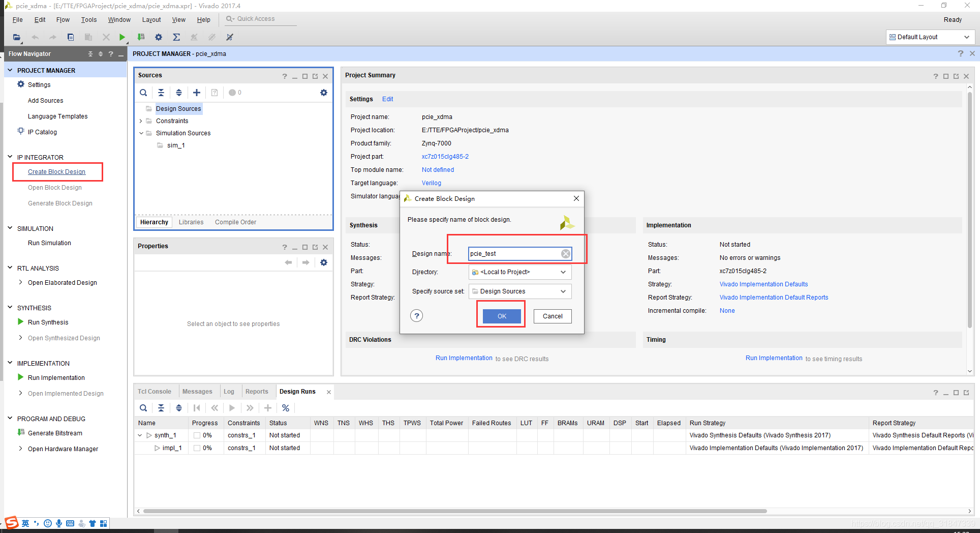Open IP Catalog in Flow Navigator
Viewport: 980px width, 533px height.
[x=42, y=132]
